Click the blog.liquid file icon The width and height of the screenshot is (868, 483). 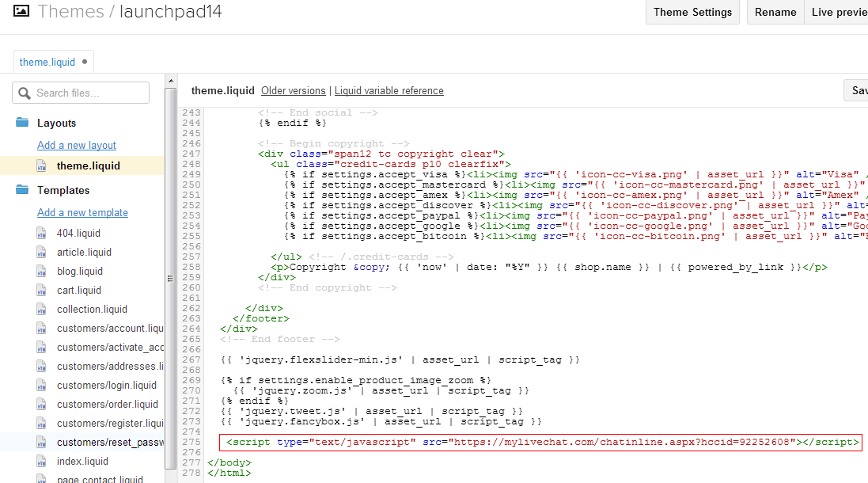42,272
